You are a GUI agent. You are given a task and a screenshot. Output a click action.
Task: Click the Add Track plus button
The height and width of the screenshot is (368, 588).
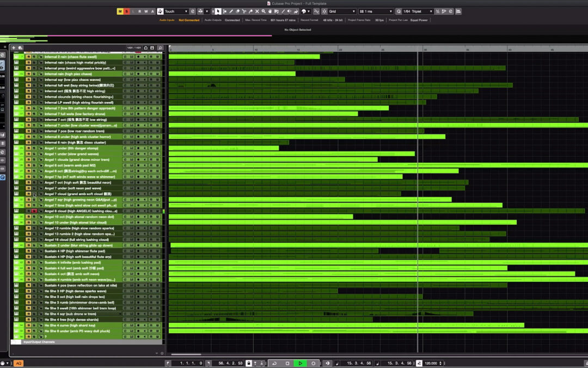[x=14, y=48]
